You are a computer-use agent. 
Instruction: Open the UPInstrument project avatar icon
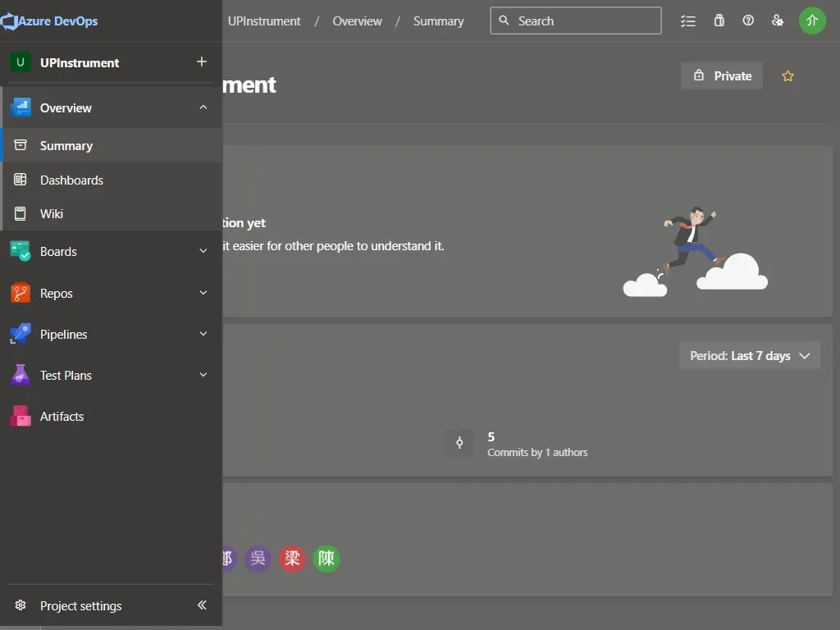tap(21, 62)
